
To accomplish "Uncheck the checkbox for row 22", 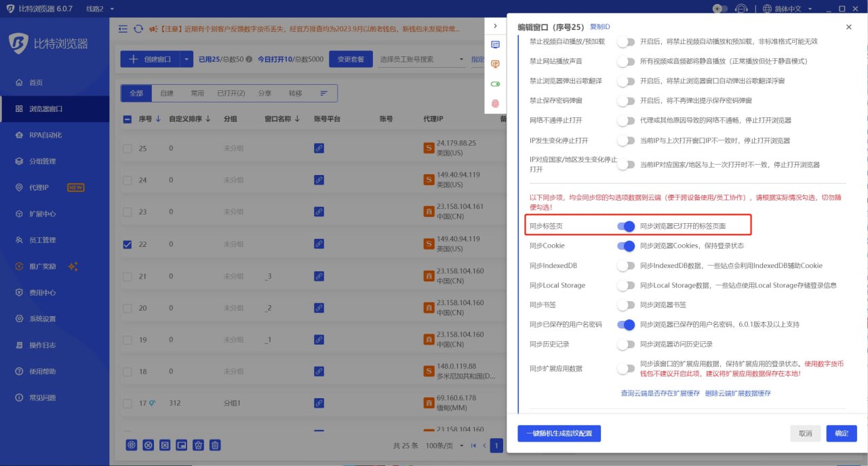I will tap(127, 244).
